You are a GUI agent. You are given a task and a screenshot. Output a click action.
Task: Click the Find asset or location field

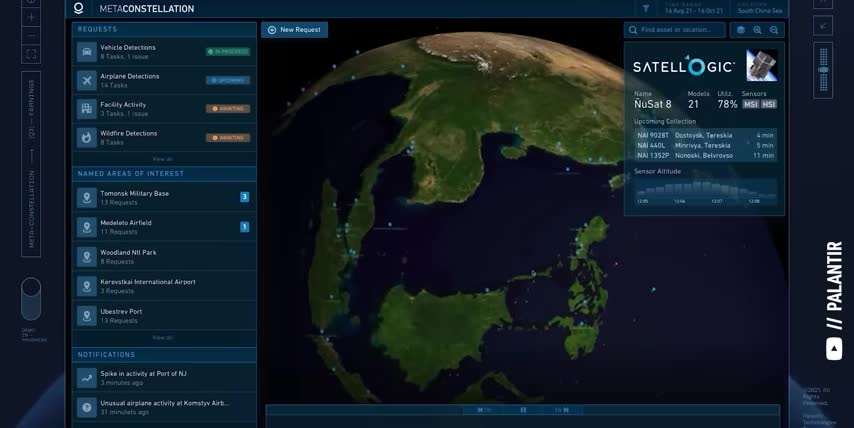click(680, 30)
